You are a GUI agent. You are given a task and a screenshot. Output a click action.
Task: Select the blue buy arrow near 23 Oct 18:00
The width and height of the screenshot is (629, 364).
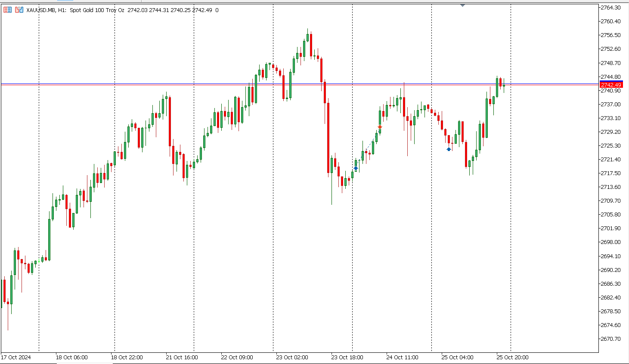click(x=356, y=168)
